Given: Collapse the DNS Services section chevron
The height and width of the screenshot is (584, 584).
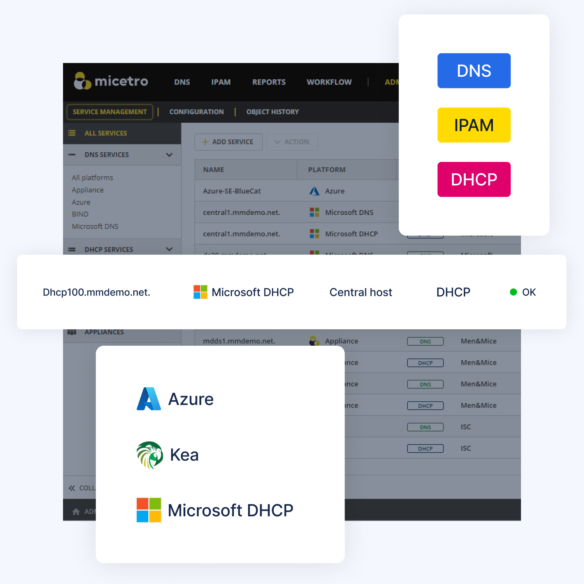Looking at the screenshot, I should 169,155.
